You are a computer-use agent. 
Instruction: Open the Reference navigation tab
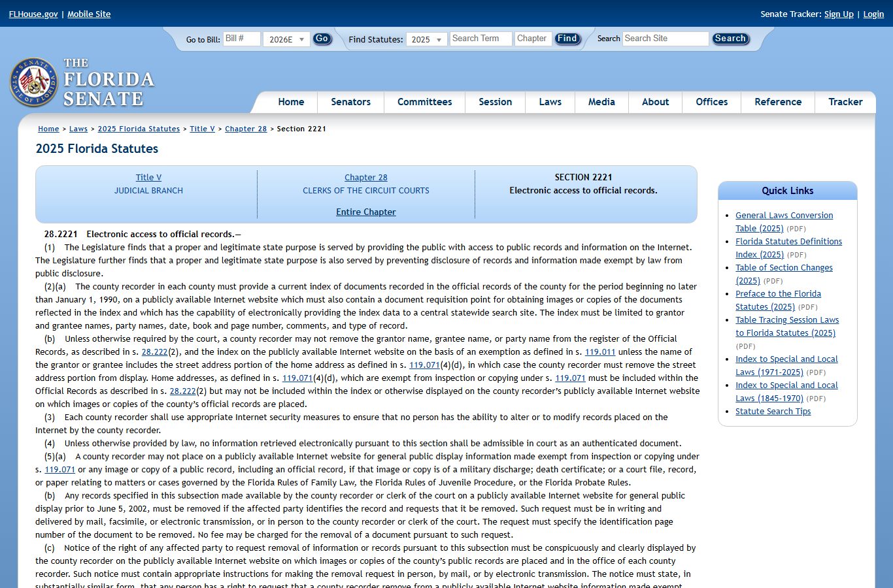(778, 102)
